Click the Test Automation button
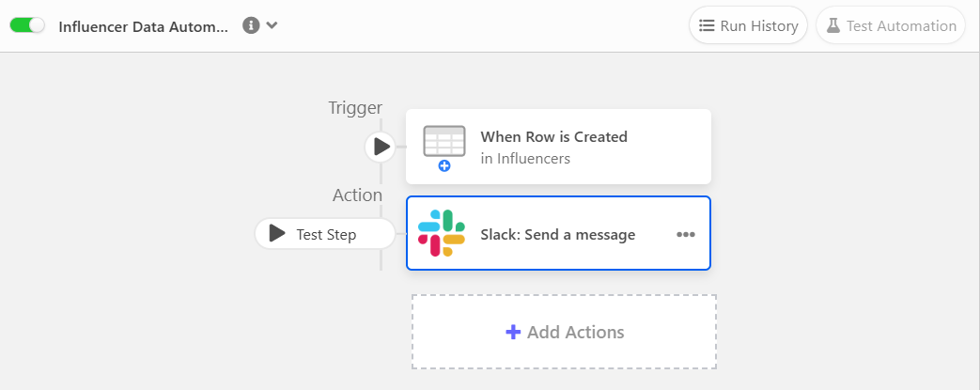980x390 pixels. [890, 25]
